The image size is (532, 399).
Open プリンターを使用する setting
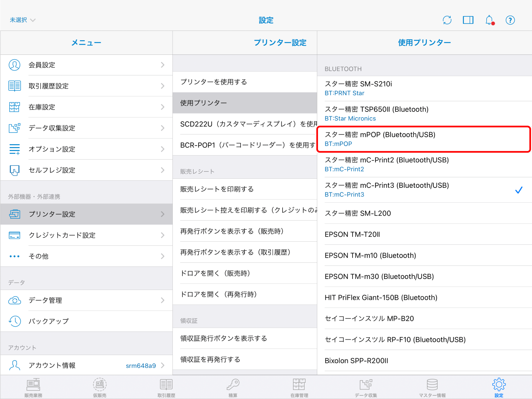[x=245, y=82]
